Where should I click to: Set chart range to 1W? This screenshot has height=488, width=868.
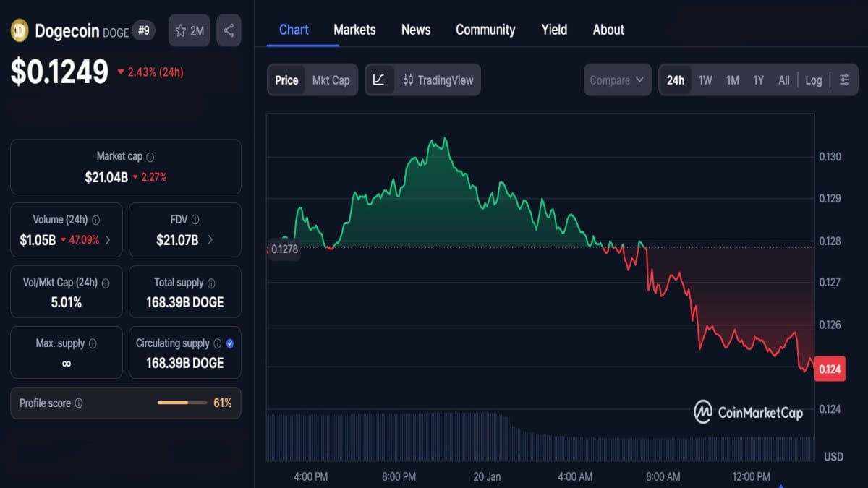(705, 80)
